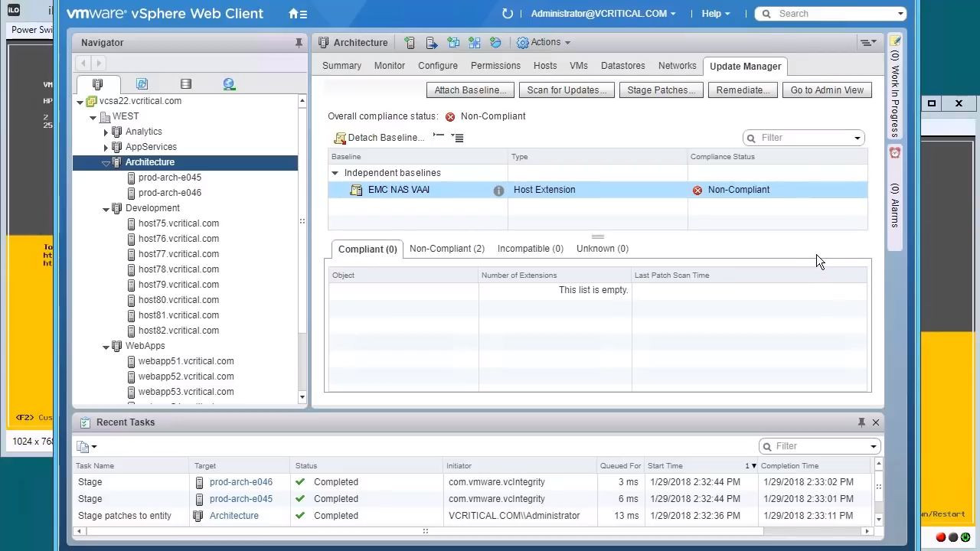Open the VMs and Templates inventory view
Image resolution: width=980 pixels, height=551 pixels.
click(142, 83)
